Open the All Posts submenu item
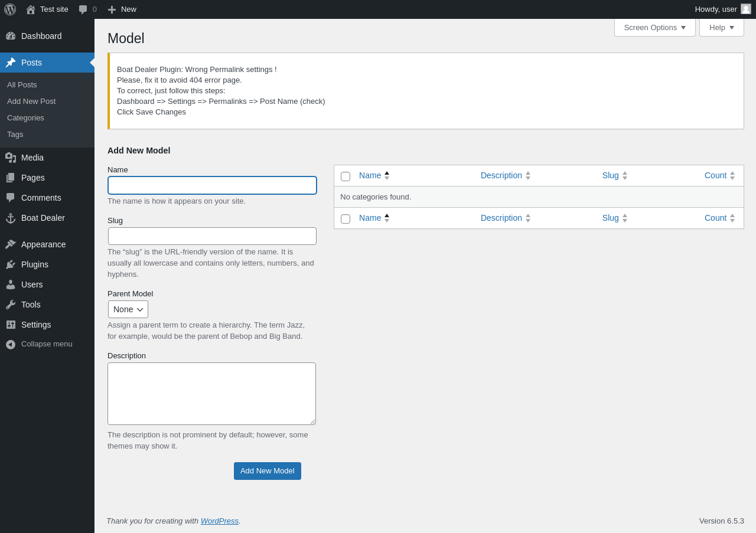This screenshot has height=533, width=756. click(22, 85)
